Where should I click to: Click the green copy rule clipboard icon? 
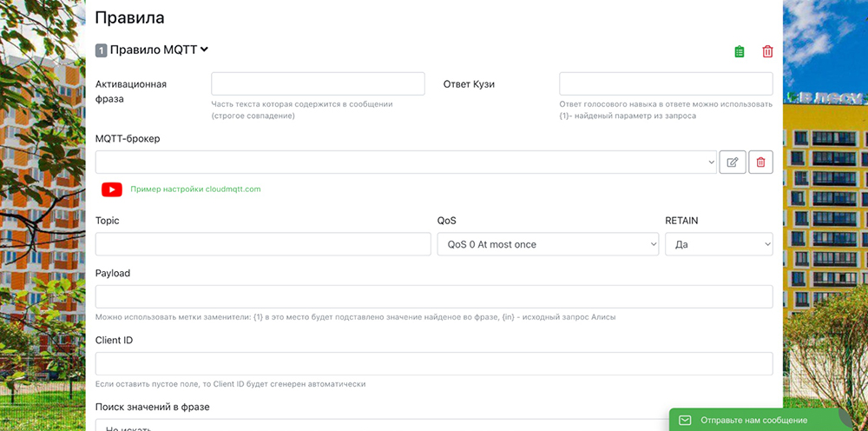coord(739,51)
